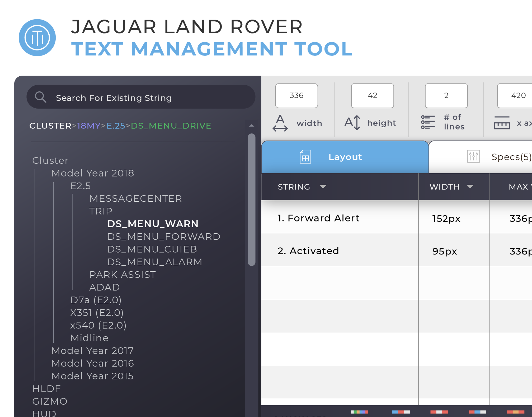Click the search magnifier icon
Viewport: 532px width, 417px height.
[x=41, y=97]
